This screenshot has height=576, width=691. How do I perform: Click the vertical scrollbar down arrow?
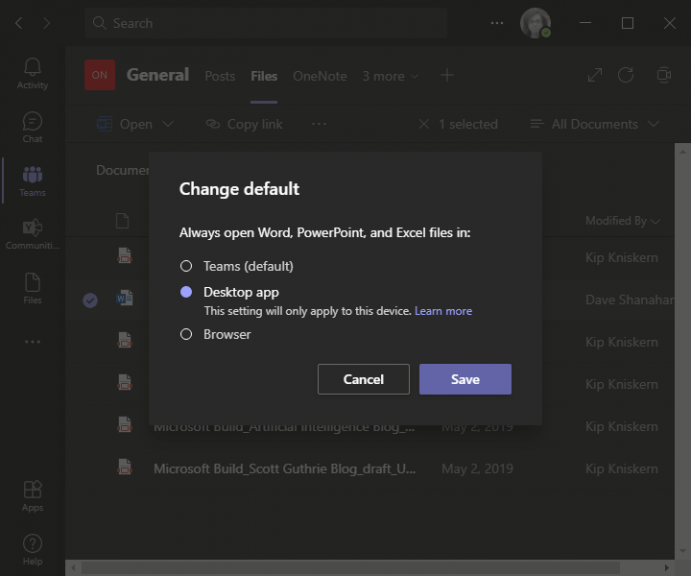(683, 551)
